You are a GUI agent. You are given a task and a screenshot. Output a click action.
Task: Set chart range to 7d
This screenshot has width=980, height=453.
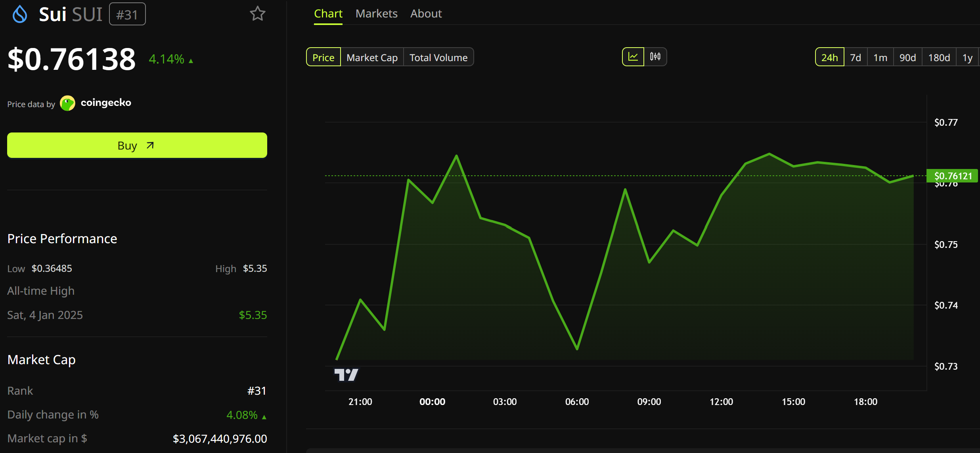856,57
